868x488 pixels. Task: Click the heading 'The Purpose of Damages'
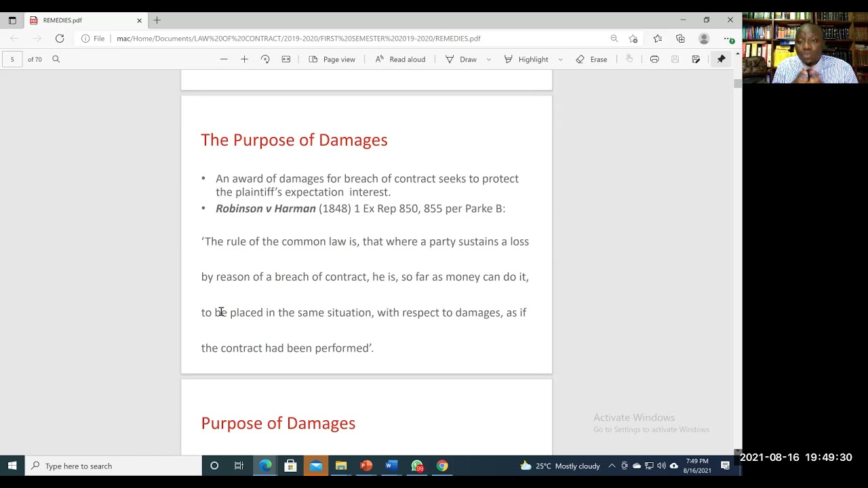[294, 140]
